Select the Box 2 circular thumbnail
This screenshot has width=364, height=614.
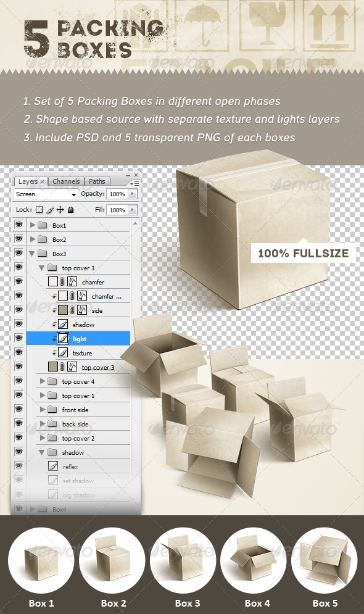pos(112,560)
